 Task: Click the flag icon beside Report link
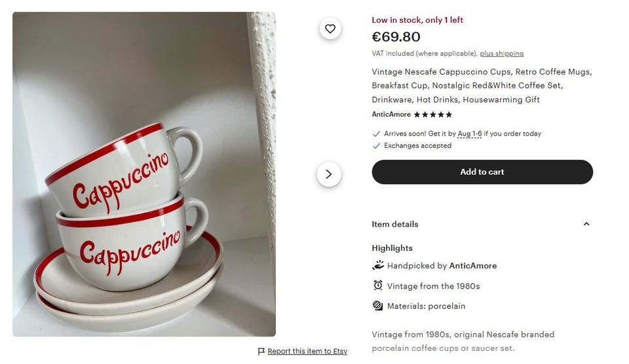(x=261, y=352)
